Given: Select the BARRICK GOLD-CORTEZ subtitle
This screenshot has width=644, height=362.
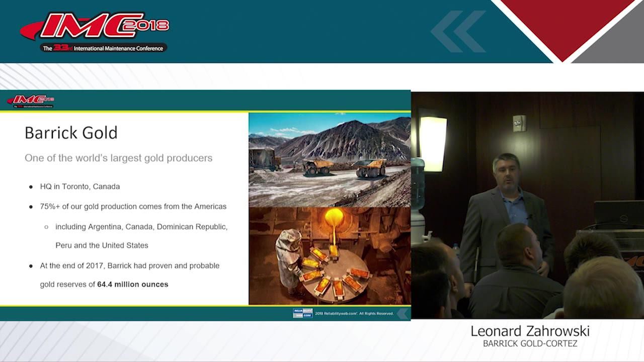Looking at the screenshot, I should pyautogui.click(x=530, y=342).
